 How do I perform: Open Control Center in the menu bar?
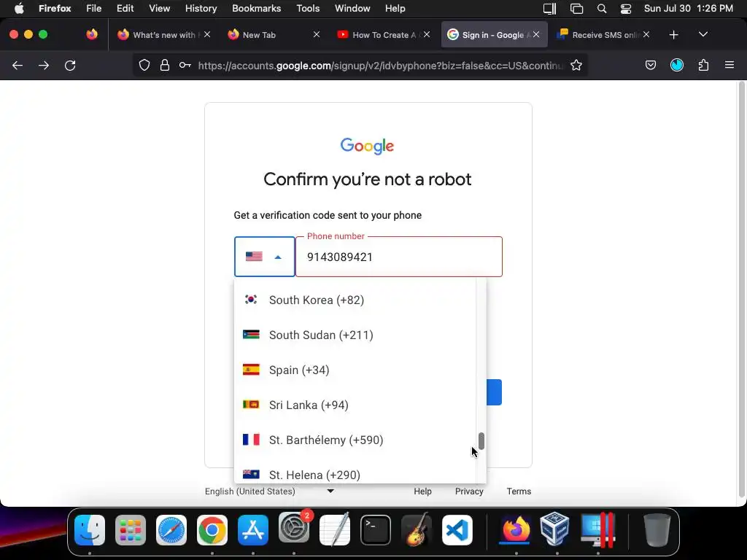(x=625, y=9)
